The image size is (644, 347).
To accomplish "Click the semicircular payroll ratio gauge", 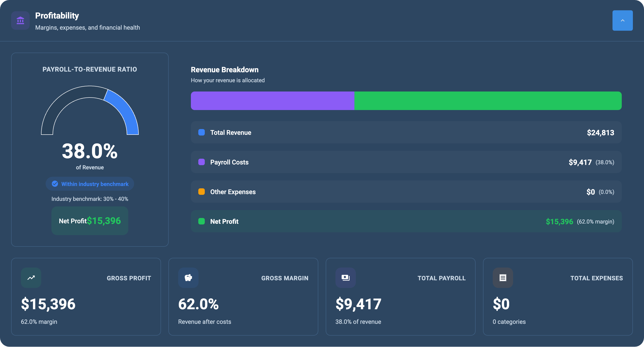I will (x=90, y=110).
